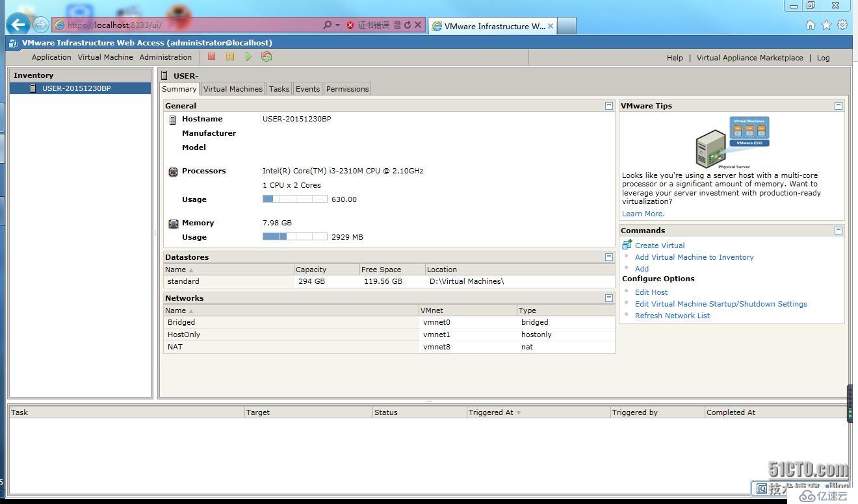Close the VMware Infrastructure browser tab
This screenshot has width=858, height=504.
551,26
